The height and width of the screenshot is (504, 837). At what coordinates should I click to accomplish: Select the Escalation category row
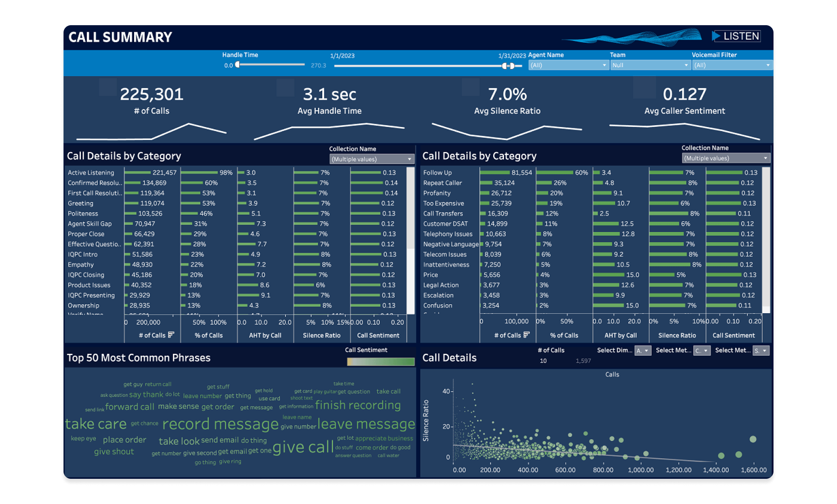(591, 295)
